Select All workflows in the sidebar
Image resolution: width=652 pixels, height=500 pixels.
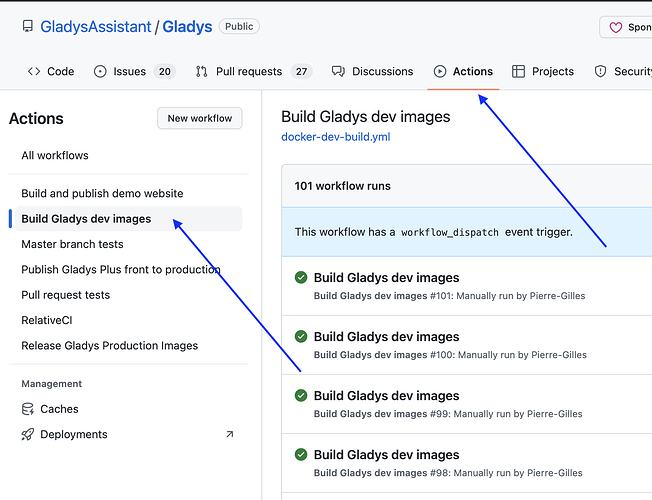[55, 156]
